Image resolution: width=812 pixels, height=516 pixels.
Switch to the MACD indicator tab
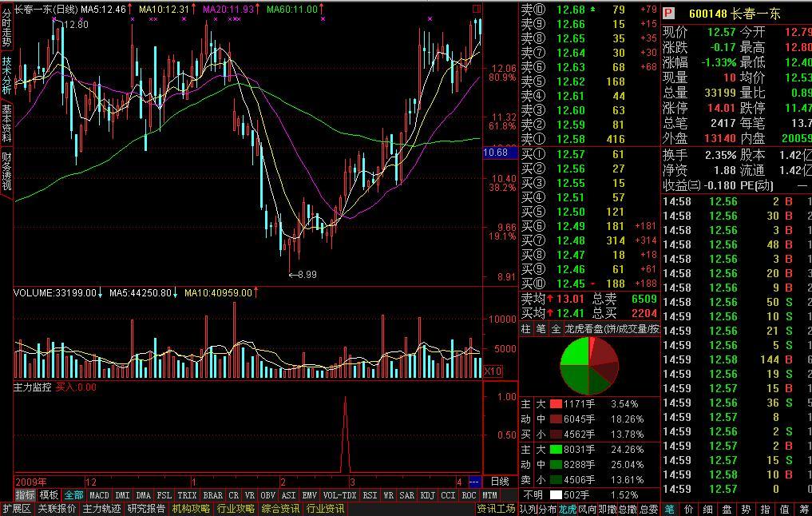(99, 495)
